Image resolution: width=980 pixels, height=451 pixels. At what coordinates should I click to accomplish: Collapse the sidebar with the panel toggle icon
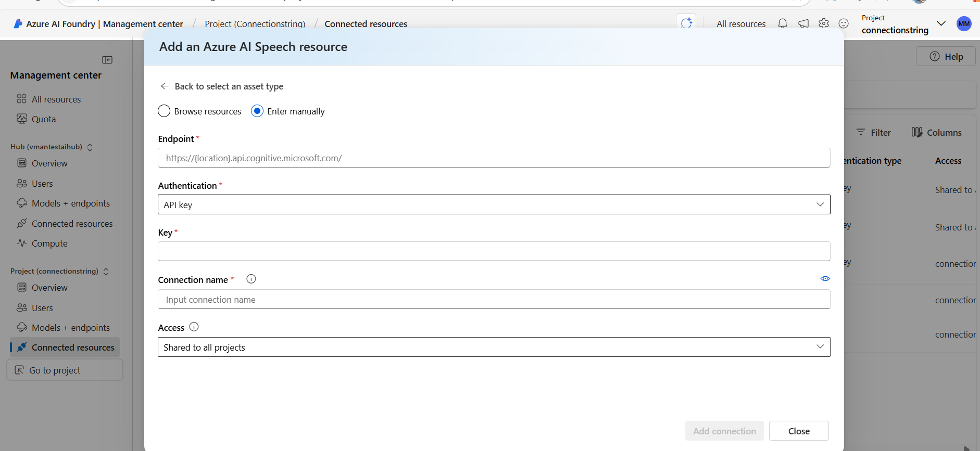pyautogui.click(x=107, y=60)
